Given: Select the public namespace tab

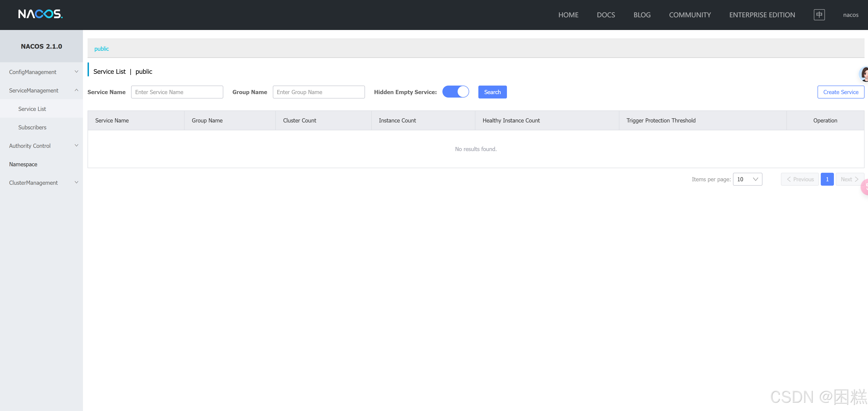Looking at the screenshot, I should point(101,49).
